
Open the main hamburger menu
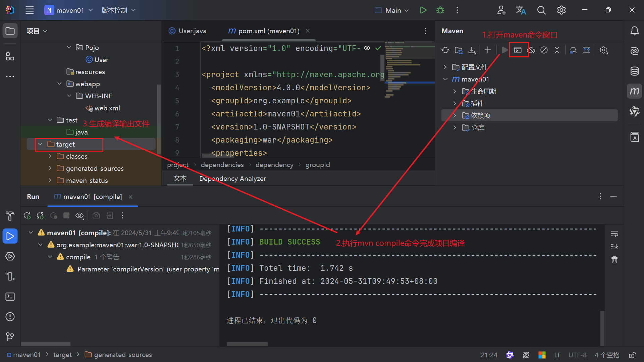(30, 10)
